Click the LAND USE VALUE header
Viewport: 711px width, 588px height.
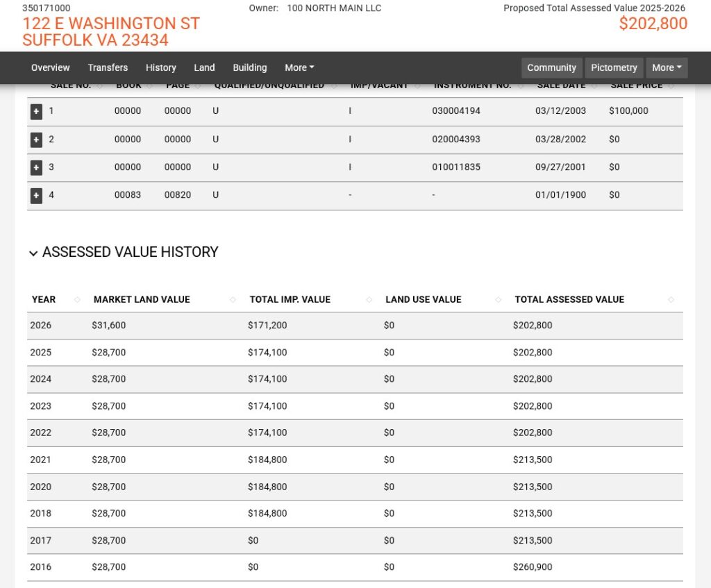click(x=424, y=300)
